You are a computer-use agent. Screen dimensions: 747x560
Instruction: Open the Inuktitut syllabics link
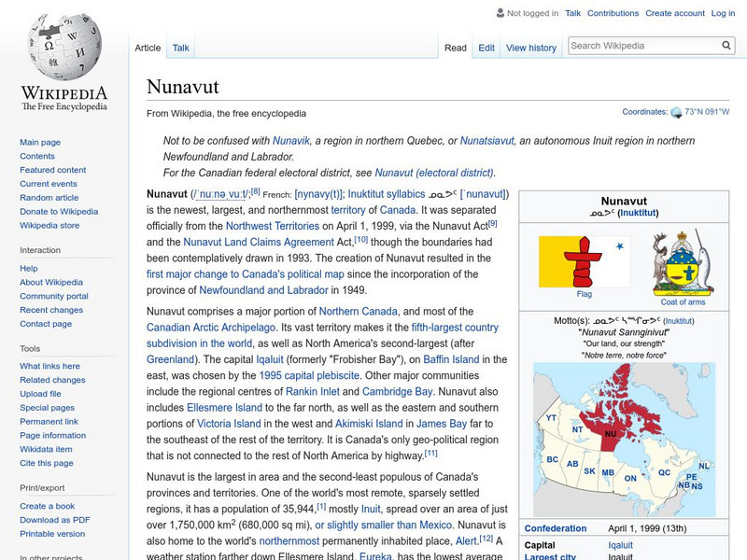coord(387,194)
